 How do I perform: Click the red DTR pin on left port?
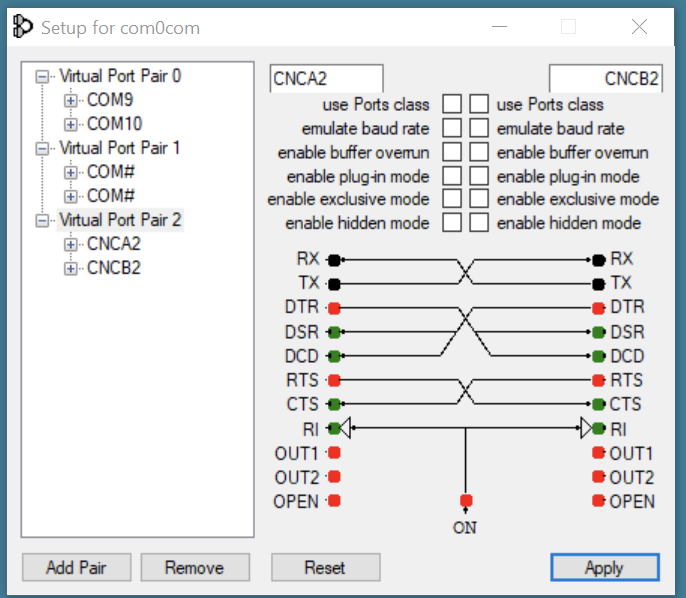334,307
